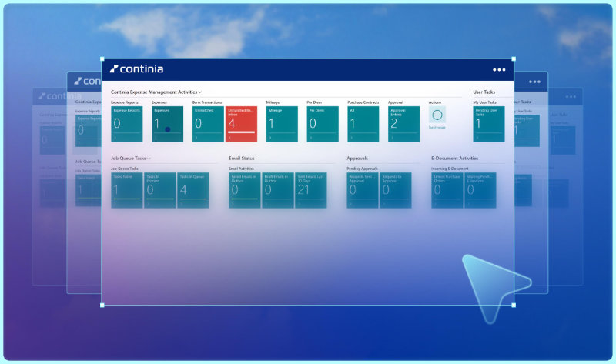Click the Synchronize link under Actions

437,127
